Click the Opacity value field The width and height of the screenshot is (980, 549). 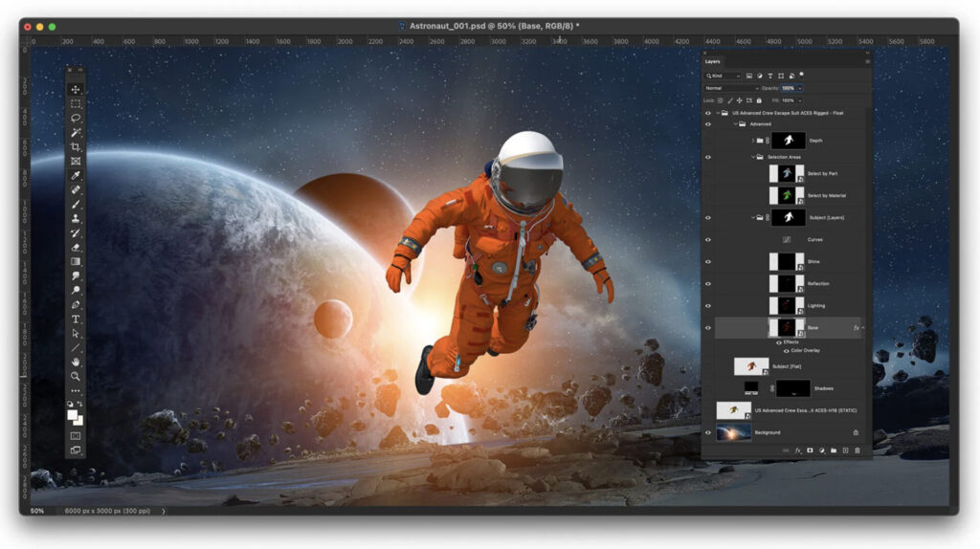788,88
